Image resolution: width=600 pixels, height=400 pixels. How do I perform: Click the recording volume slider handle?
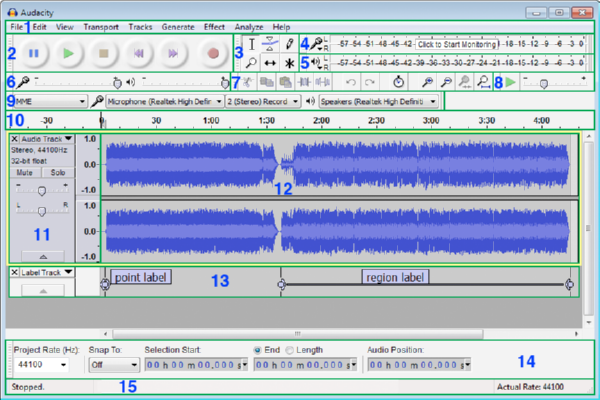(117, 83)
